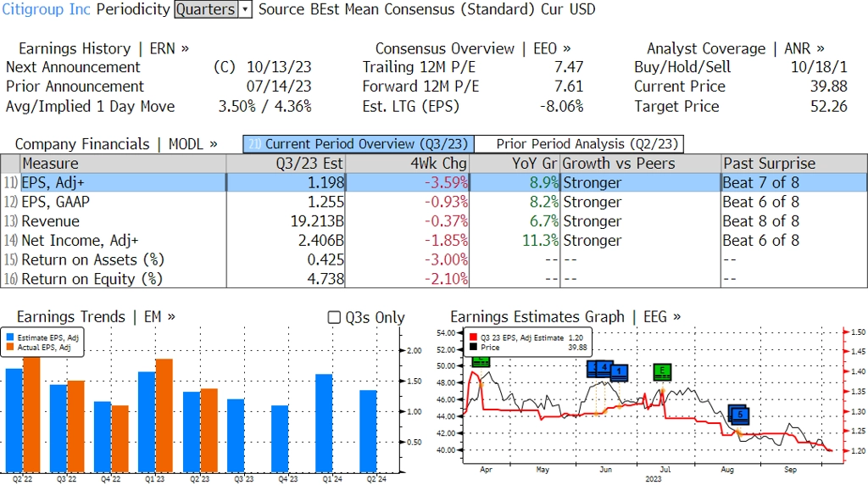
Task: Click the Cur USD currency label
Action: pyautogui.click(x=568, y=9)
